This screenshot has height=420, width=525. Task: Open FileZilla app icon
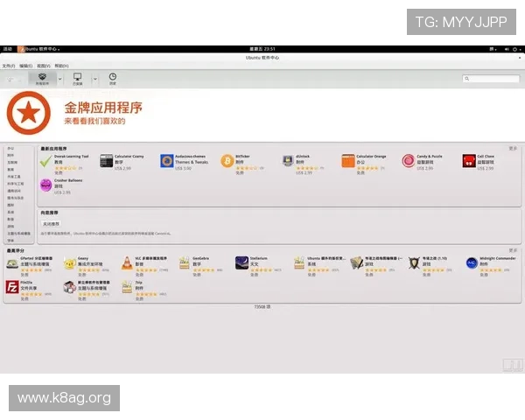(x=12, y=287)
